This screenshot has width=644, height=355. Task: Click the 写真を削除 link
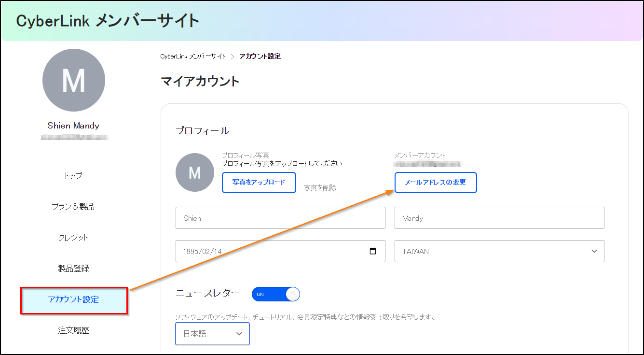(x=320, y=188)
